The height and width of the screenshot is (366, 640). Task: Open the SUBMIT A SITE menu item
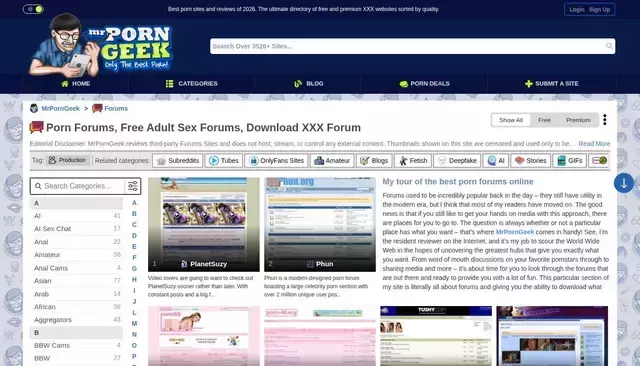(552, 84)
